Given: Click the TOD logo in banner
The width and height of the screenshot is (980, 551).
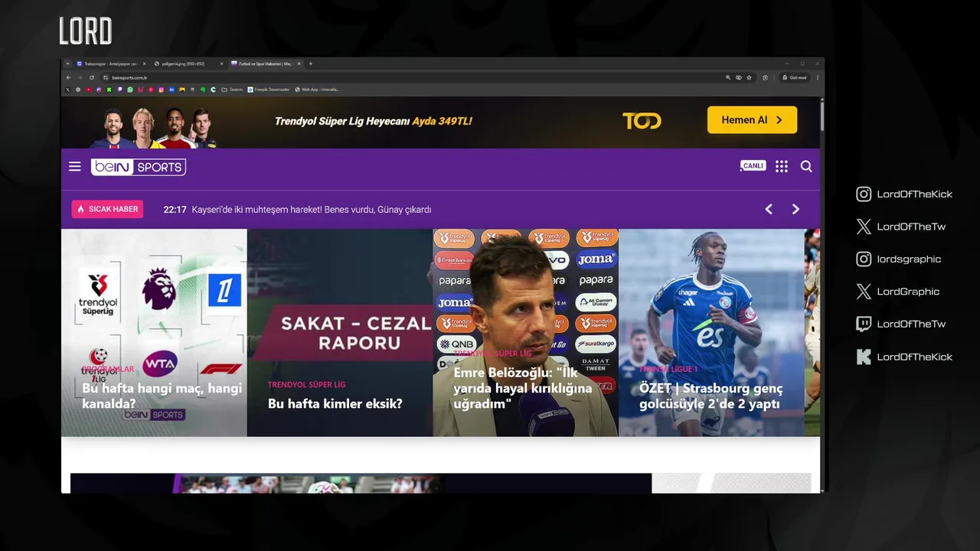Looking at the screenshot, I should click(642, 121).
